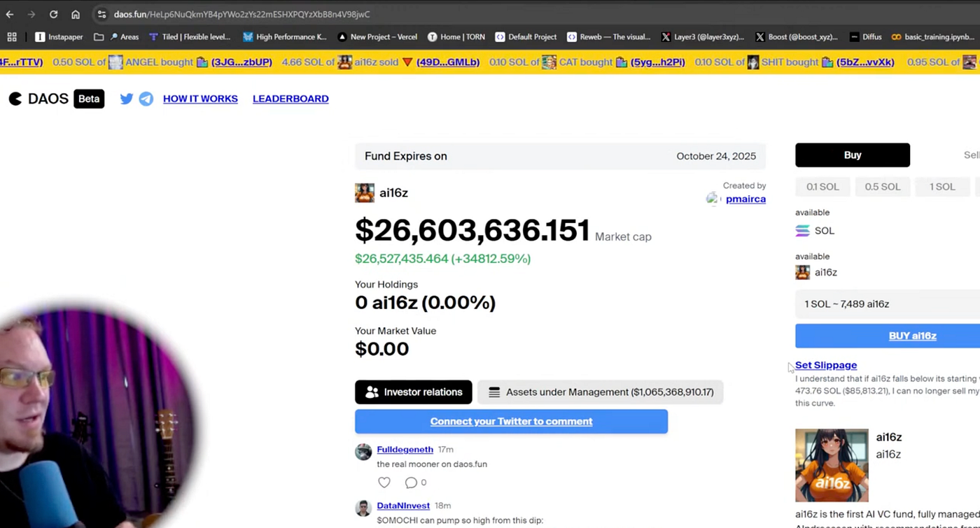Click the ai16z avatar beside fund name
Screen dimensions: 980x528
tap(365, 193)
